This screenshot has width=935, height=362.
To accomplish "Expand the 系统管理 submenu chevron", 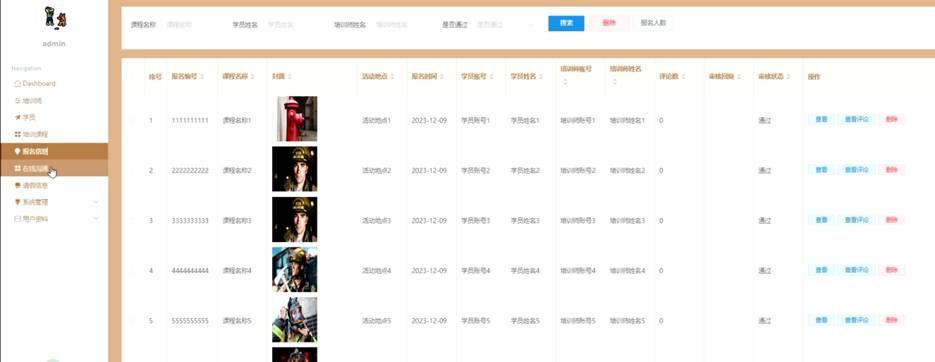I will pos(96,202).
